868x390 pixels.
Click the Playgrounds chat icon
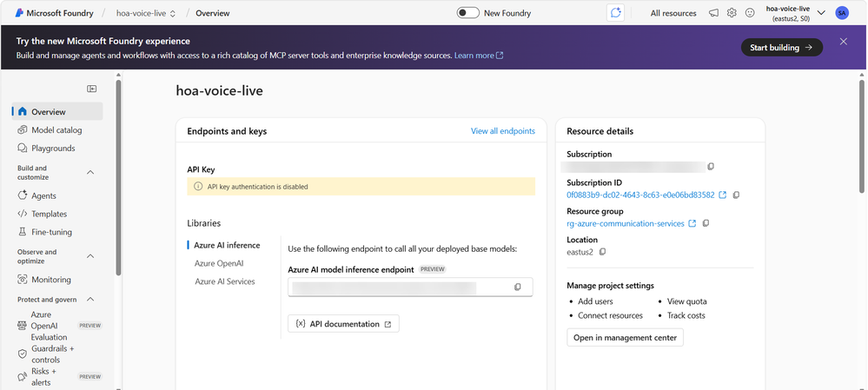pyautogui.click(x=22, y=149)
